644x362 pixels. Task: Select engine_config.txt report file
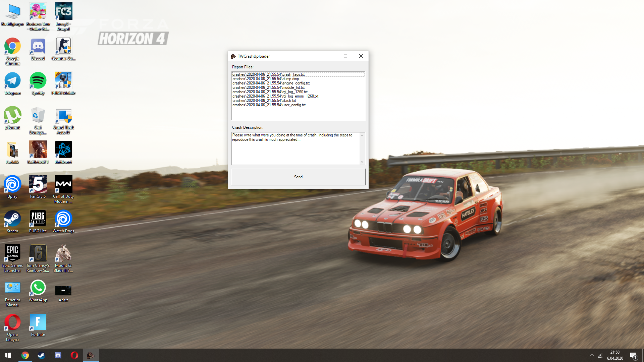pyautogui.click(x=298, y=83)
